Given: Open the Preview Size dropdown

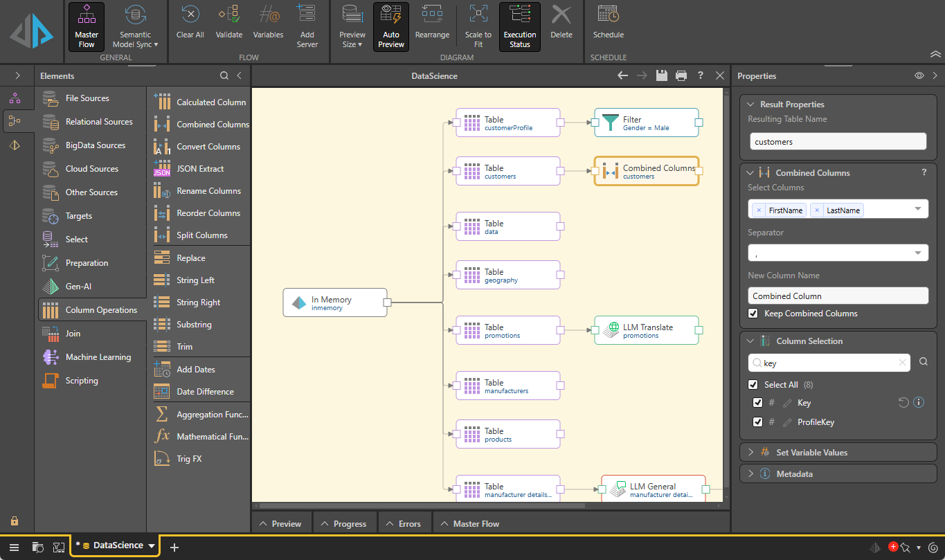Looking at the screenshot, I should click(x=352, y=27).
